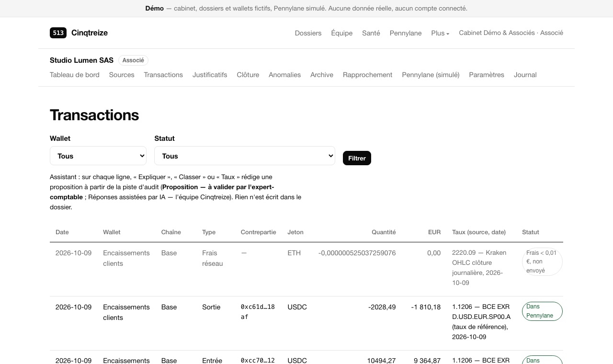The height and width of the screenshot is (364, 613).
Task: Click the Filtrer button
Action: coord(357,158)
